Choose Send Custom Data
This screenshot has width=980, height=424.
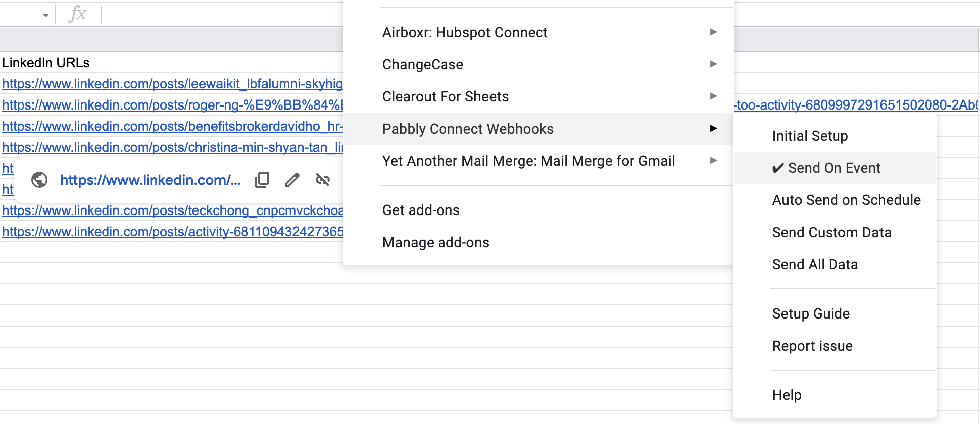point(835,232)
